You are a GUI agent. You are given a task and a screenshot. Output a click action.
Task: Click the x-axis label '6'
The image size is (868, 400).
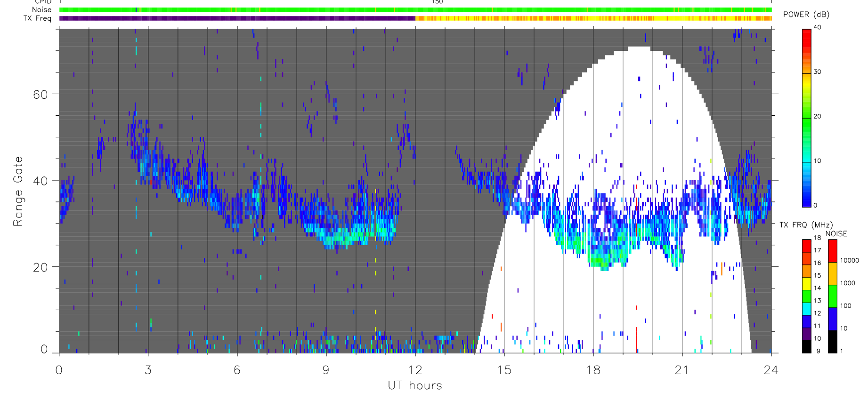237,370
